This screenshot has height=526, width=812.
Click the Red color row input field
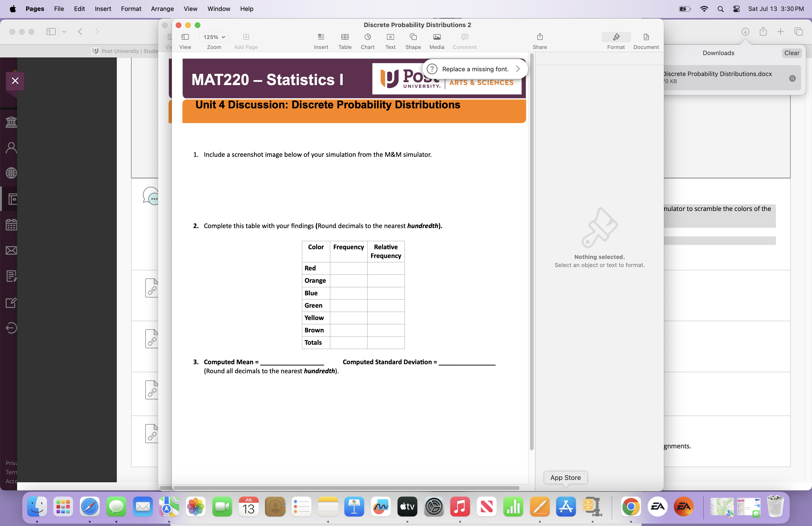click(x=348, y=268)
